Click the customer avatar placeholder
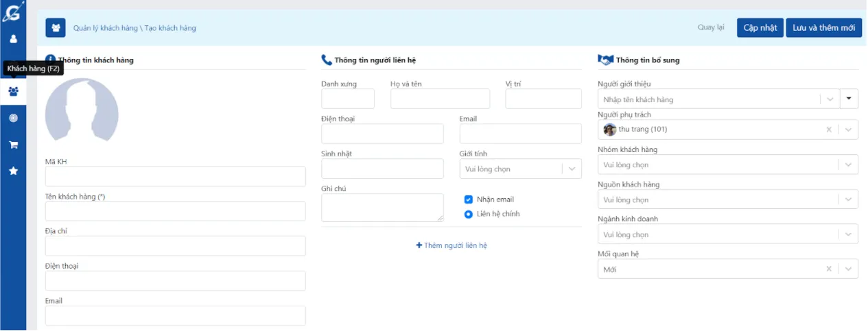Screen dimensions: 868x331 coord(82,110)
